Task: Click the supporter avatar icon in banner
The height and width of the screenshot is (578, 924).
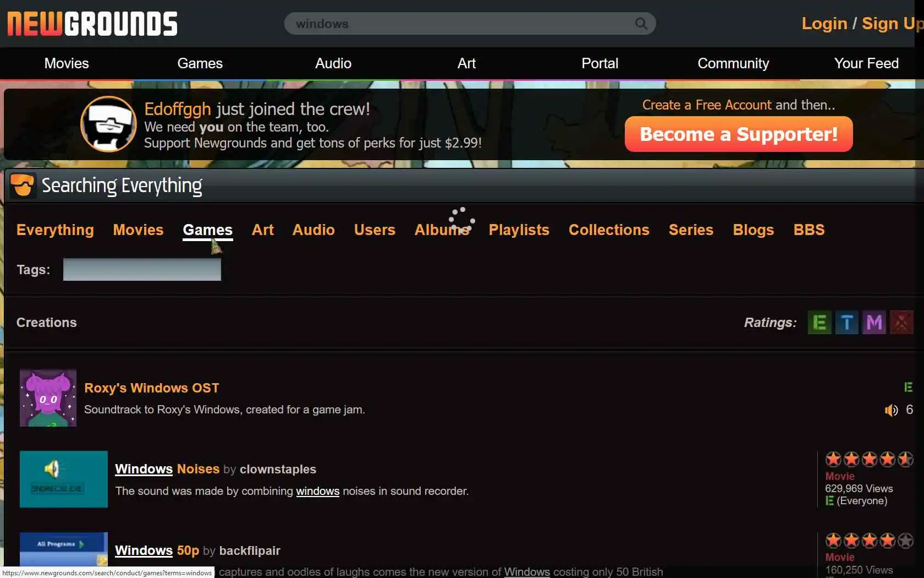Action: (x=108, y=124)
